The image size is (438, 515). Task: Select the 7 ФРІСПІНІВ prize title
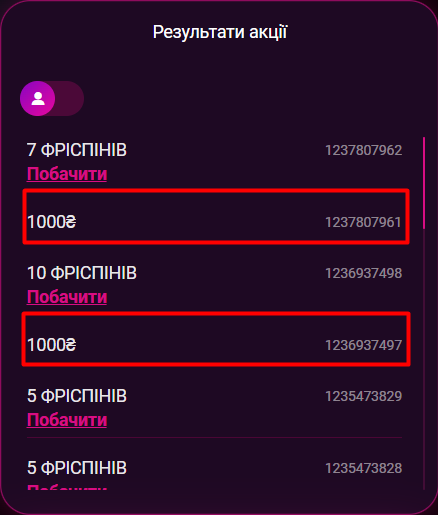click(77, 150)
